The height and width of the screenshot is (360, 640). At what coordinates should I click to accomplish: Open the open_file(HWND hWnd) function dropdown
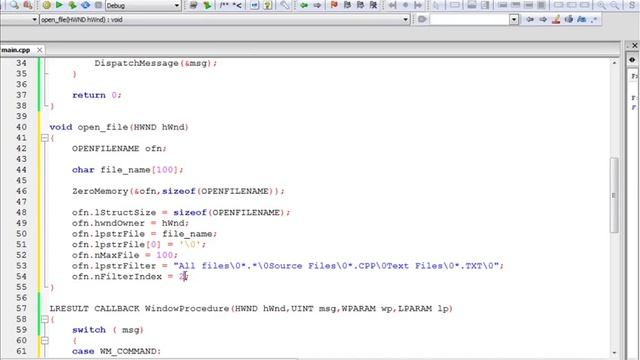224,19
